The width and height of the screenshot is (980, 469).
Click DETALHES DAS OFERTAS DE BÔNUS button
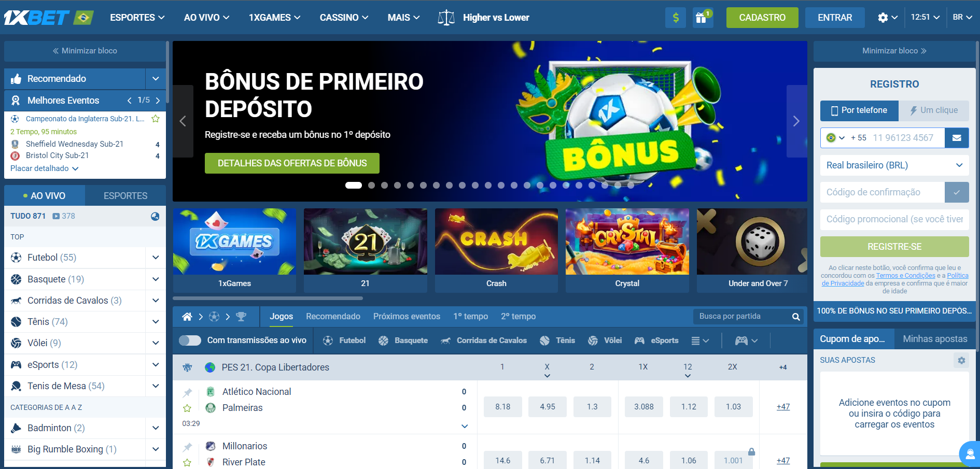click(x=292, y=163)
